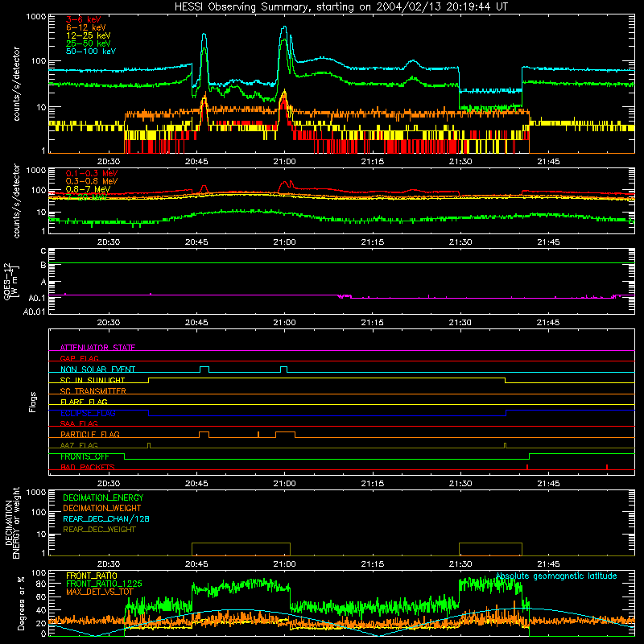This screenshot has width=644, height=644.
Task: Click the 0.1-0.3 MeV legend label
Action: pos(92,173)
